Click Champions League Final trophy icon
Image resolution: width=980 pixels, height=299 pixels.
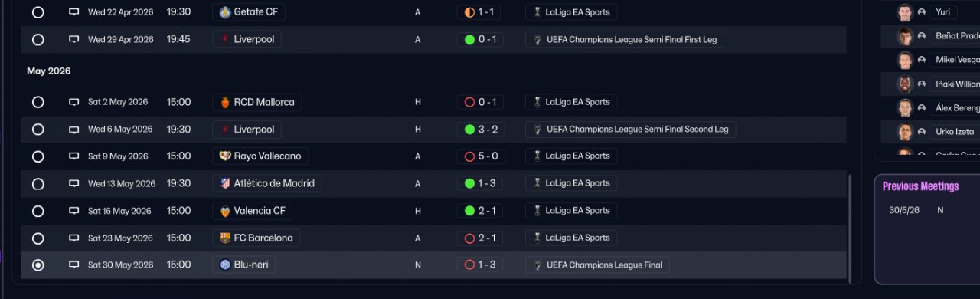click(537, 265)
